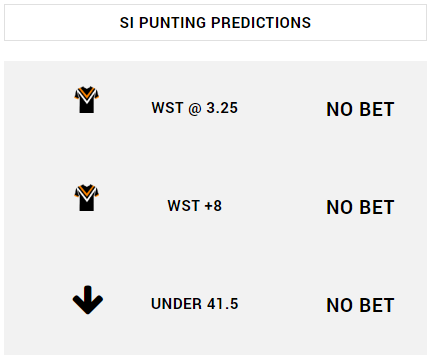
Task: Open the SI PUNTING PREDICTIONS heading
Action: click(x=215, y=23)
